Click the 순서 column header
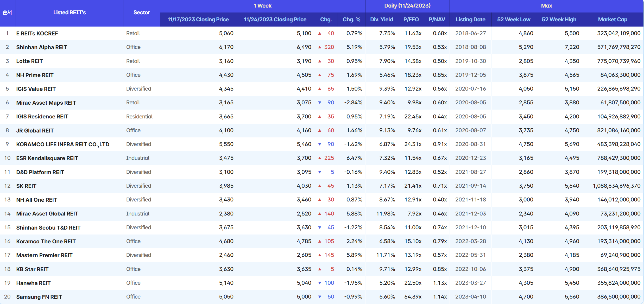Viewport: 644px width, 304px height. 7,12
